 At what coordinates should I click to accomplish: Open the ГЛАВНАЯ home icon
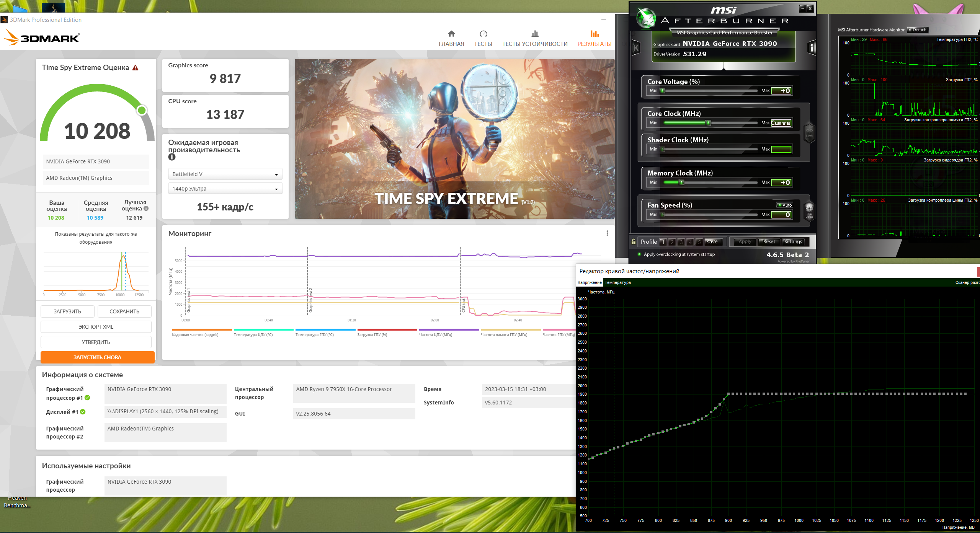click(451, 34)
